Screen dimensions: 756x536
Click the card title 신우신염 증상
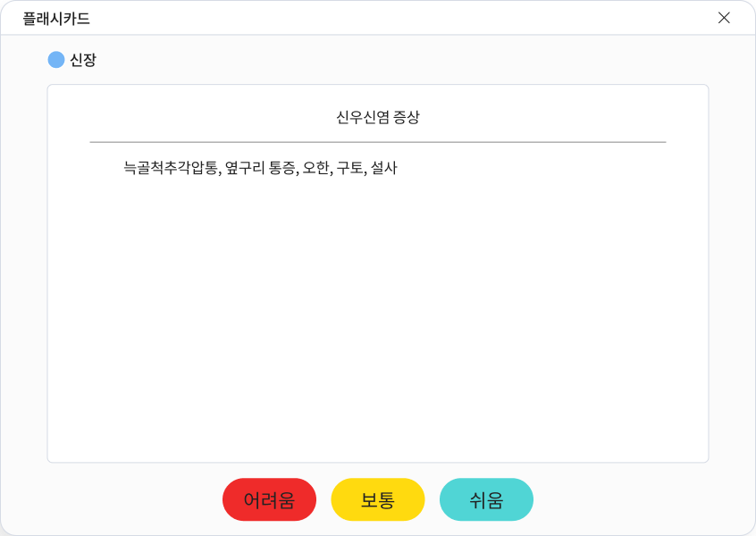click(377, 117)
